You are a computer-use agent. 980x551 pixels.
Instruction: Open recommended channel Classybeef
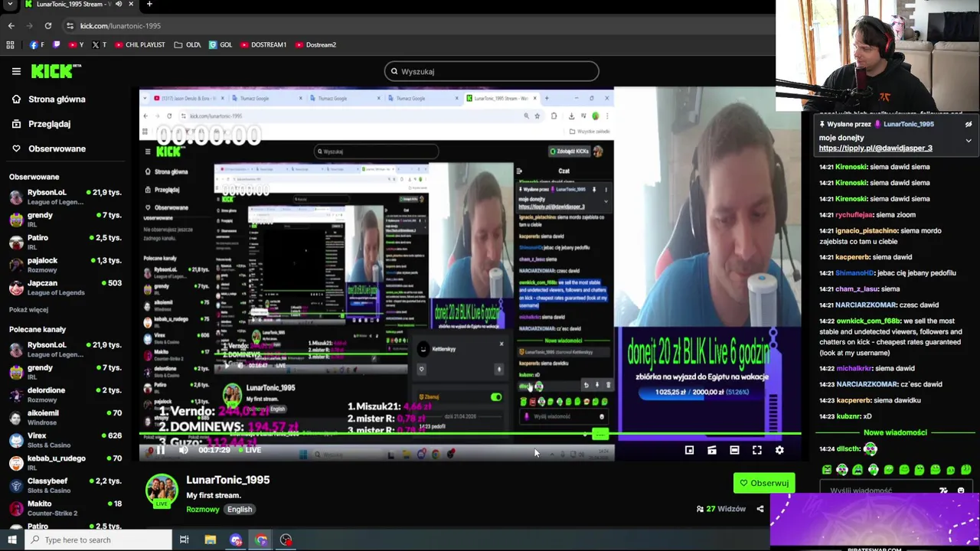point(65,485)
